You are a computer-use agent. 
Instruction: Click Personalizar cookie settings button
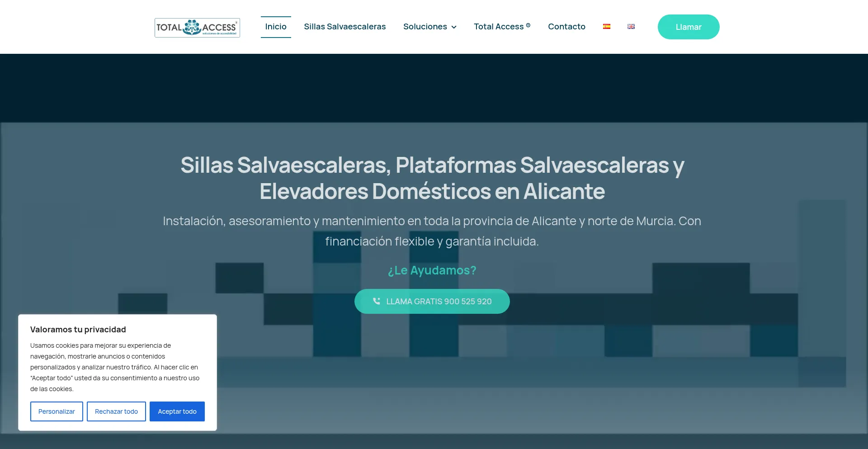click(x=57, y=411)
